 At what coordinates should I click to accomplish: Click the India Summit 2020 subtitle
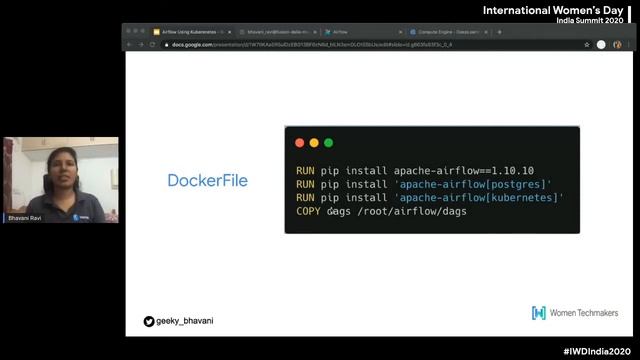590,20
